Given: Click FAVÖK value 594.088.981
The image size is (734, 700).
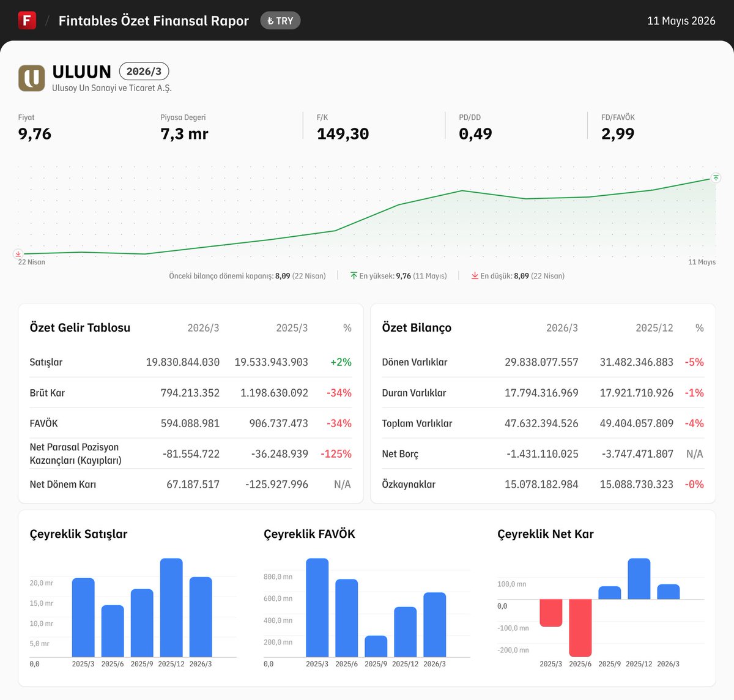Looking at the screenshot, I should click(x=190, y=423).
